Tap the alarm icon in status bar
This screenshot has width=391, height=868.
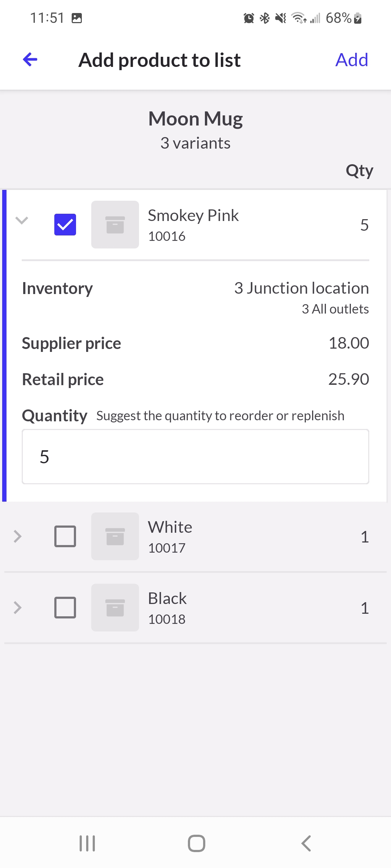249,18
